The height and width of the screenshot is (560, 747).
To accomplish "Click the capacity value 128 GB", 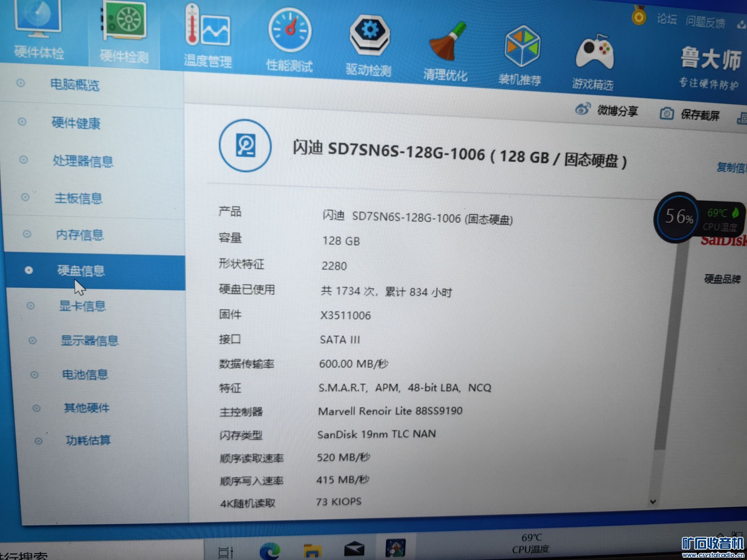I will pyautogui.click(x=341, y=241).
